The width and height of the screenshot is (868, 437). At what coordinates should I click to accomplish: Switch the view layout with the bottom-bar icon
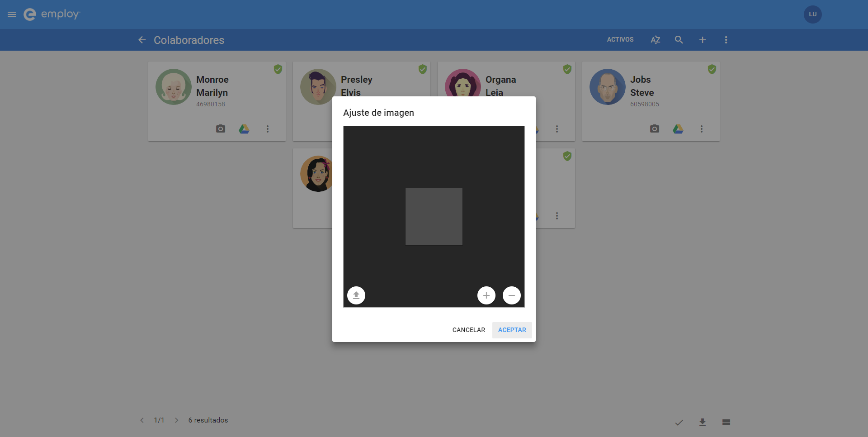point(726,423)
